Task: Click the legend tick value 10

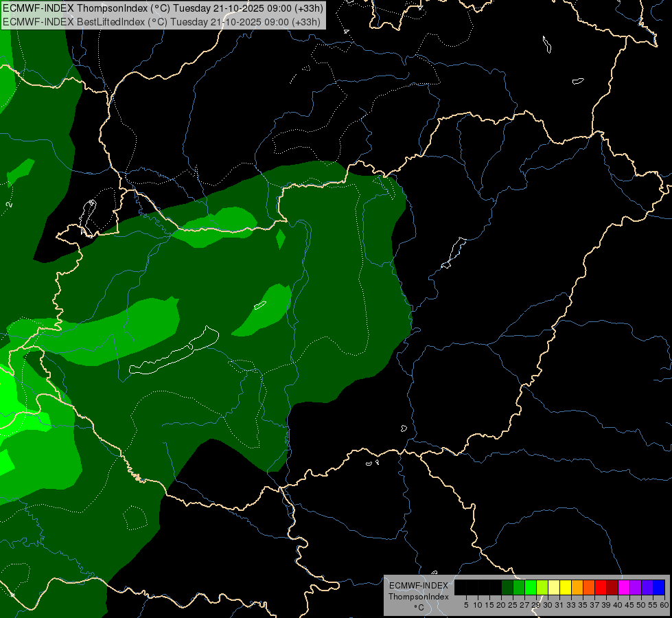Action: [x=478, y=605]
